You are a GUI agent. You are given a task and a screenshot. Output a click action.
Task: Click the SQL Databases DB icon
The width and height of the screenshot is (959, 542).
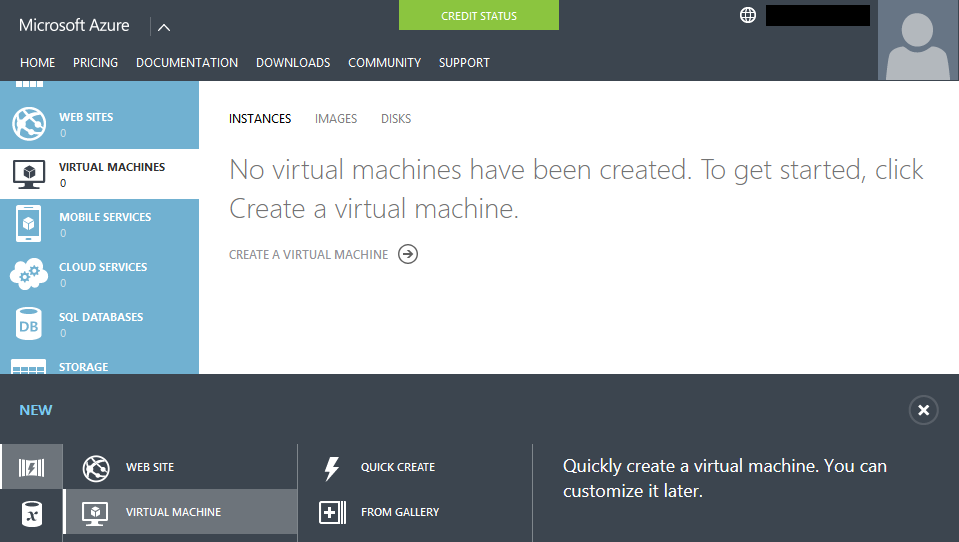(29, 324)
